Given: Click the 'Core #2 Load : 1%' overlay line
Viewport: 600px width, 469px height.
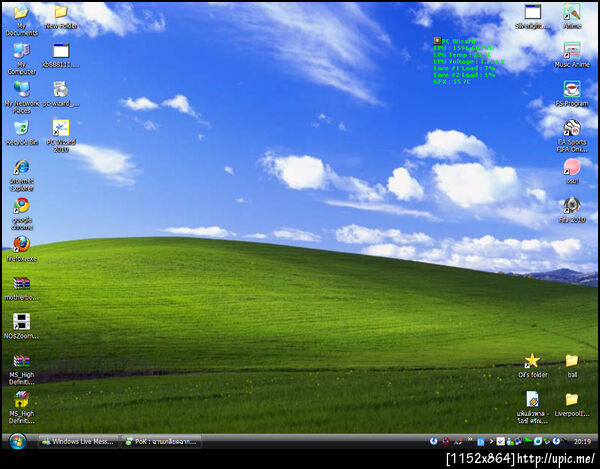Looking at the screenshot, I should (464, 75).
